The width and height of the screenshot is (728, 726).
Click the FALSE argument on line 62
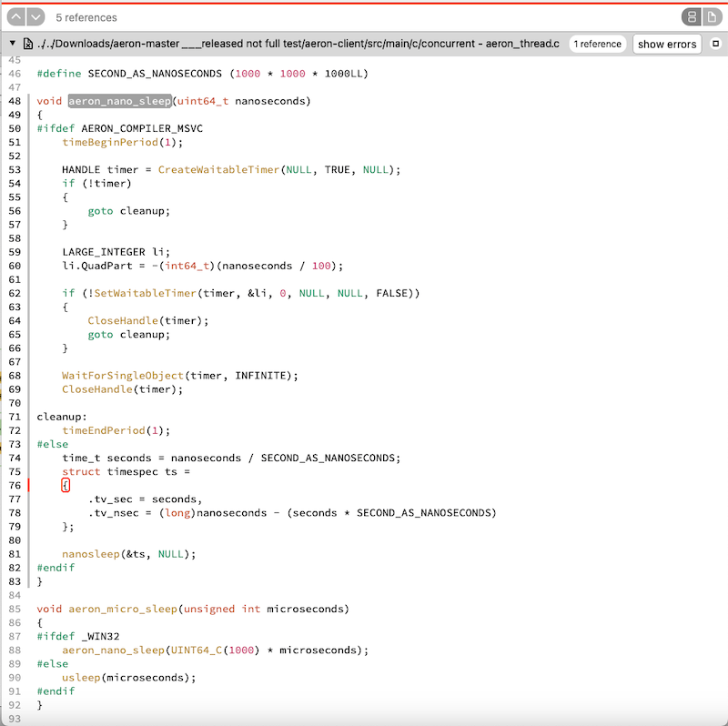click(391, 293)
